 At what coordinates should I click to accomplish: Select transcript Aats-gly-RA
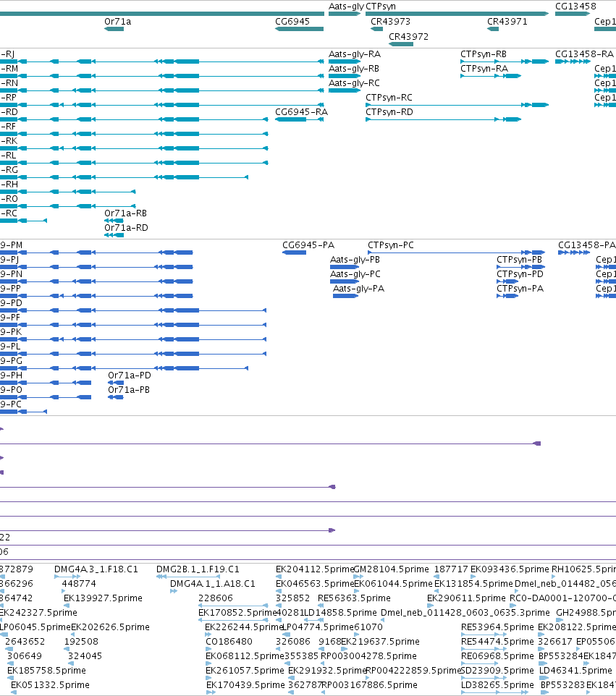click(355, 54)
